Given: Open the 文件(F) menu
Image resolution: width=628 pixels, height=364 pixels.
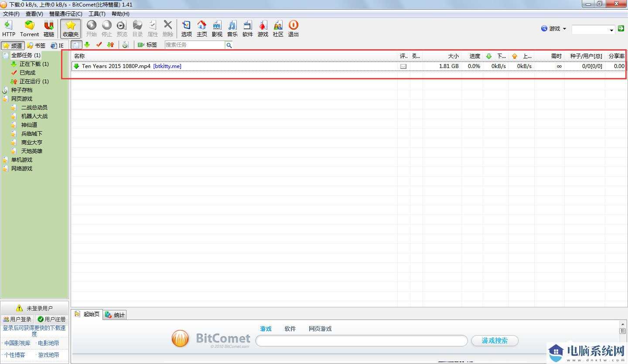Looking at the screenshot, I should [11, 14].
